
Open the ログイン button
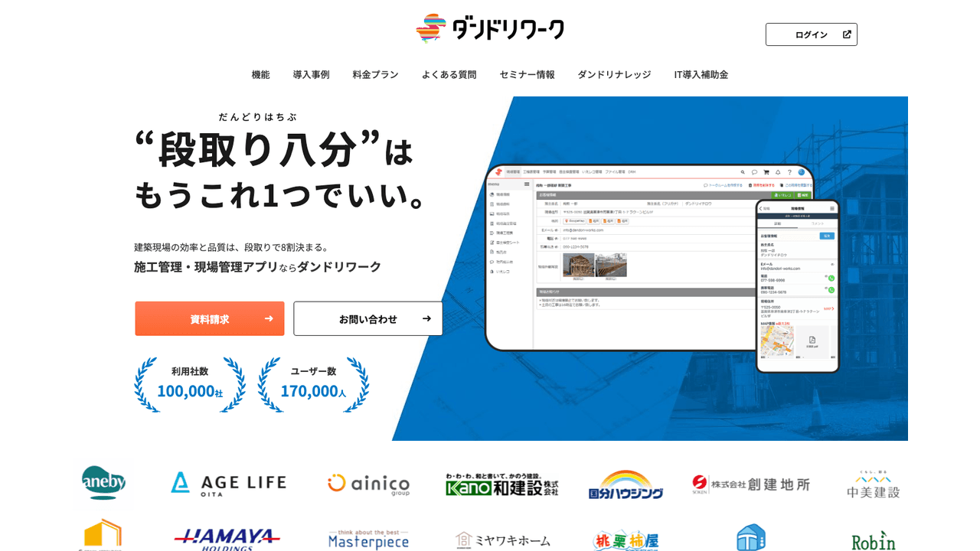point(812,34)
